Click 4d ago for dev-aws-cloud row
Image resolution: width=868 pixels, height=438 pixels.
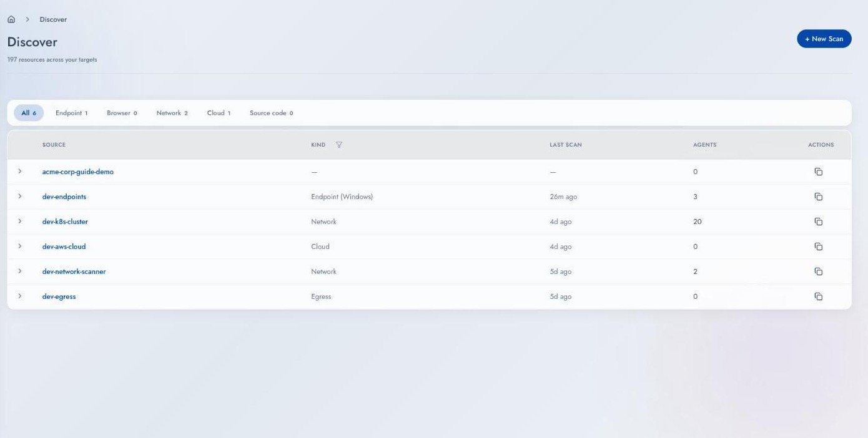[561, 246]
